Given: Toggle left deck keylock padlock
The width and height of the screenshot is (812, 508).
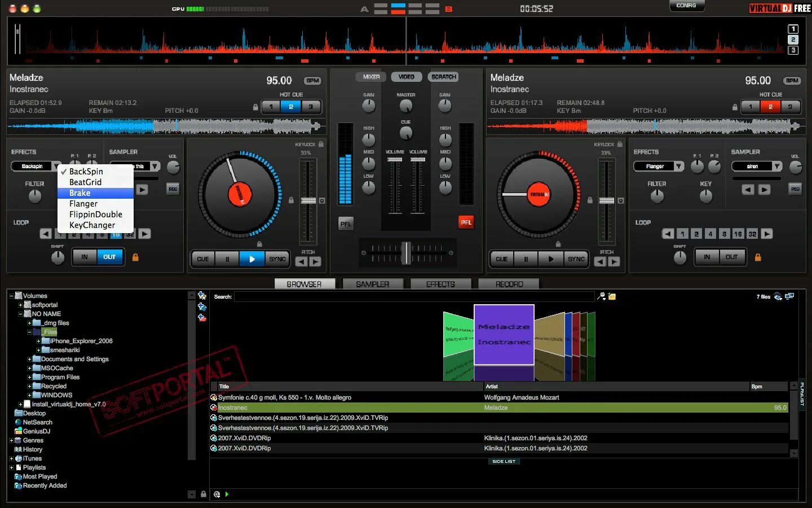Looking at the screenshot, I should coord(321,144).
